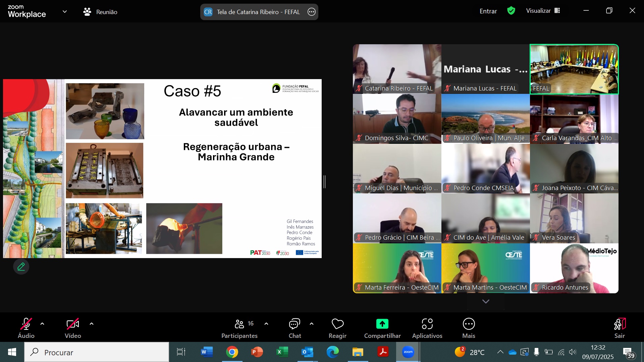Open the Chat panel
This screenshot has height=362, width=644.
294,324
